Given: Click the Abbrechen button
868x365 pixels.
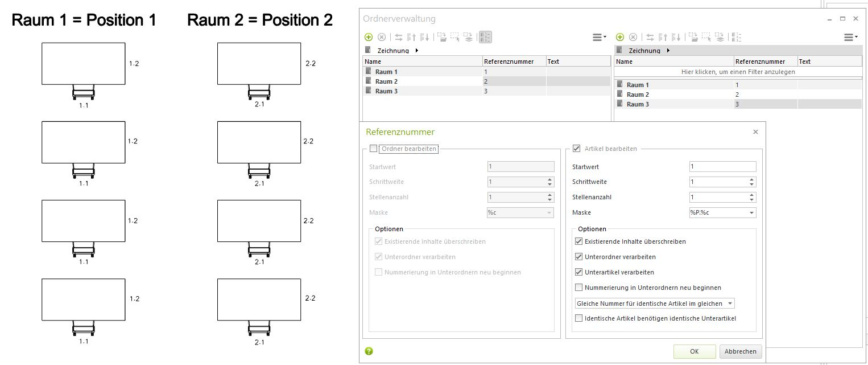Looking at the screenshot, I should pos(740,351).
